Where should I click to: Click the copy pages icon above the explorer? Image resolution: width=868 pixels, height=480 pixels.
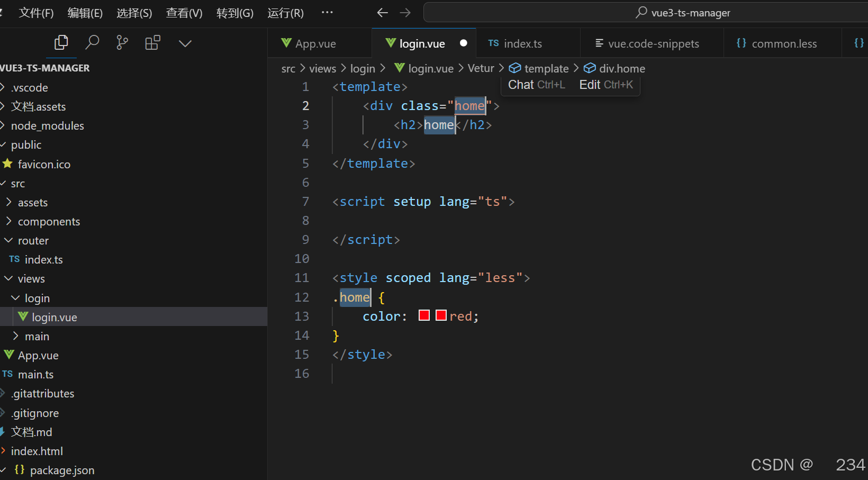point(61,42)
